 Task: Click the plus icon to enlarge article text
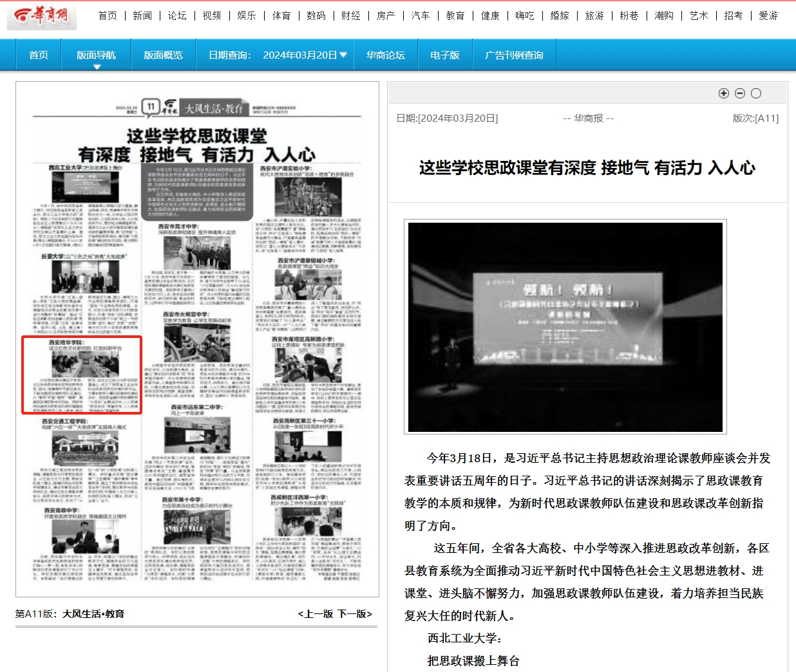(x=723, y=93)
